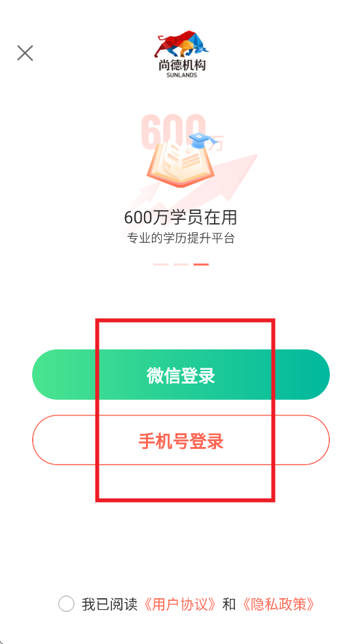Log in with the 微信登录 button
This screenshot has width=362, height=644.
click(x=181, y=374)
